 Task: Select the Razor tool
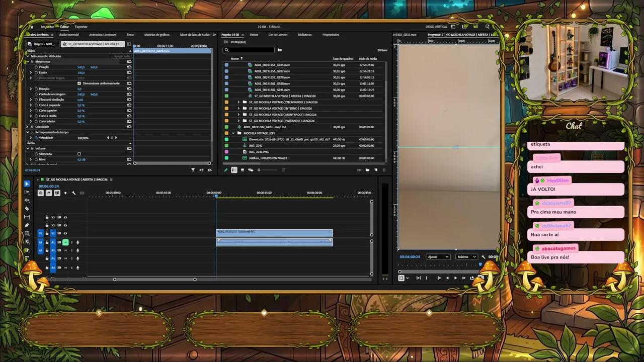pos(27,209)
